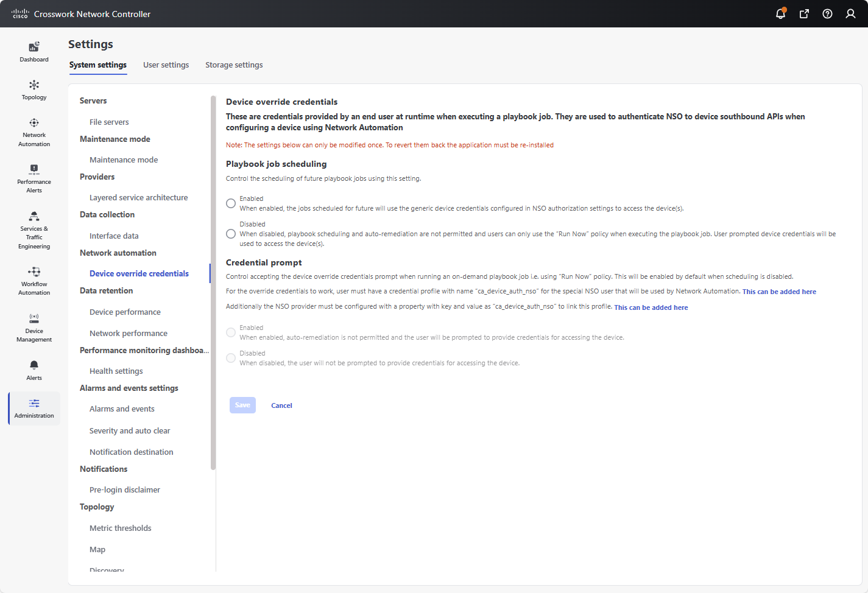
Task: Switch to Storage settings tab
Action: coord(234,65)
